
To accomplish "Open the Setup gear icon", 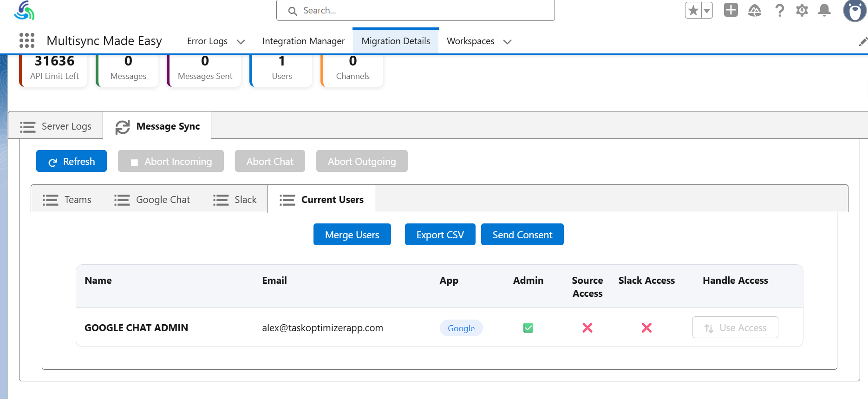I will 802,10.
